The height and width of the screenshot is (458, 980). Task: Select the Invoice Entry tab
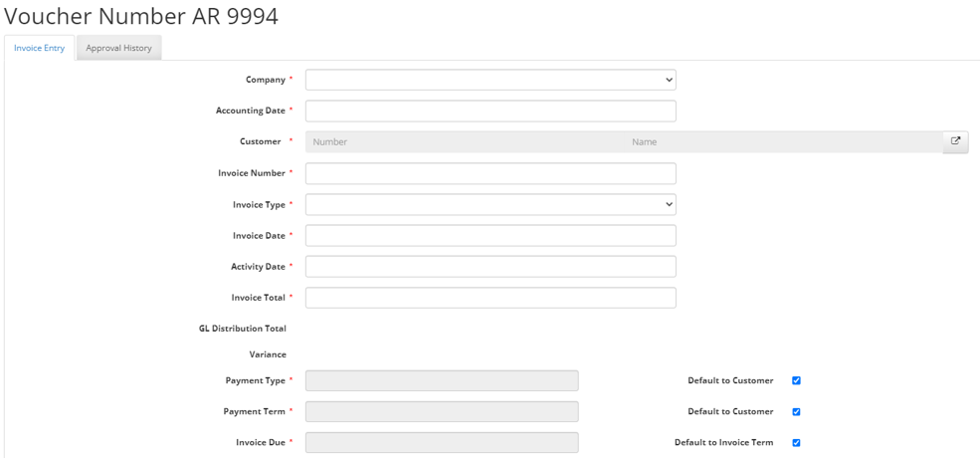(x=40, y=48)
